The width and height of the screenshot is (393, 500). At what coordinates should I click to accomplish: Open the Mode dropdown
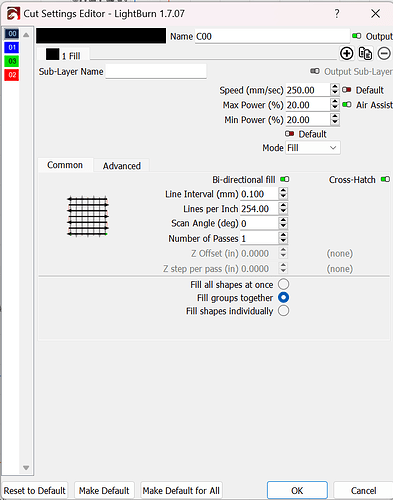[x=313, y=148]
